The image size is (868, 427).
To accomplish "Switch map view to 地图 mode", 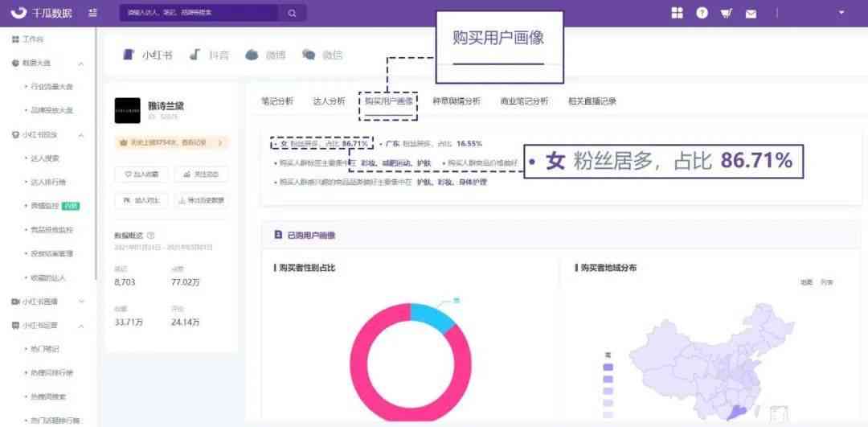I will [806, 282].
